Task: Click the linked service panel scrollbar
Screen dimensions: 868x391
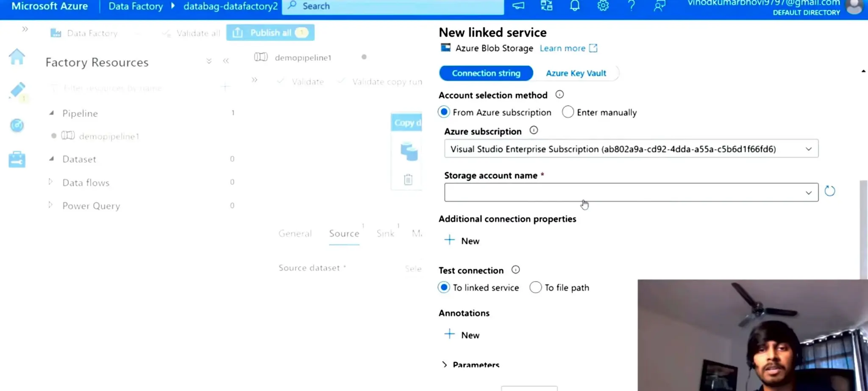Action: tap(863, 229)
